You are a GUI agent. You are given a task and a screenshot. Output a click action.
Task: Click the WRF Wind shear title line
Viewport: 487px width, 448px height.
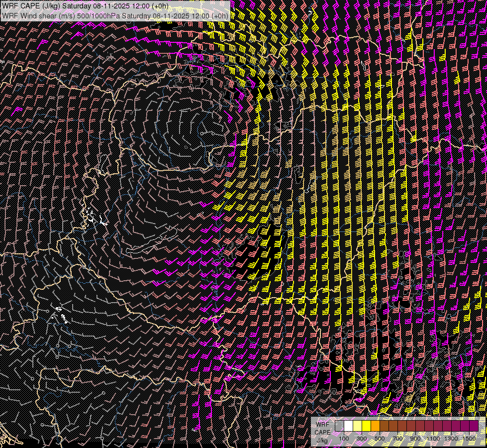click(x=115, y=15)
